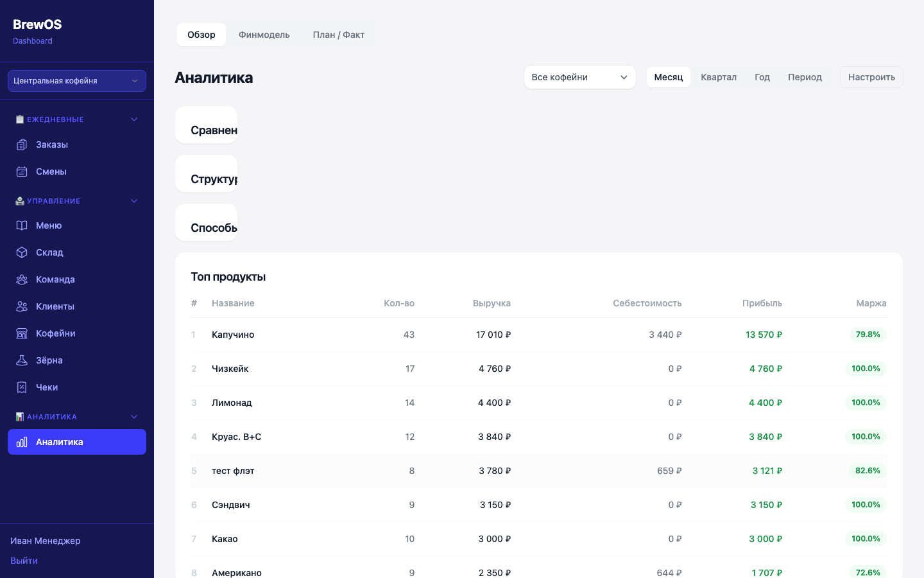Click the Аналитика bar chart icon
The width and height of the screenshot is (924, 578).
pos(22,442)
